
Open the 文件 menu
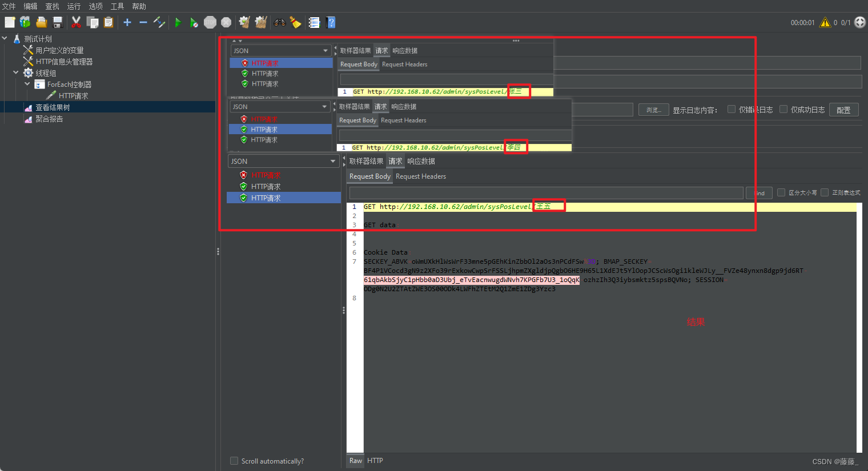click(9, 6)
